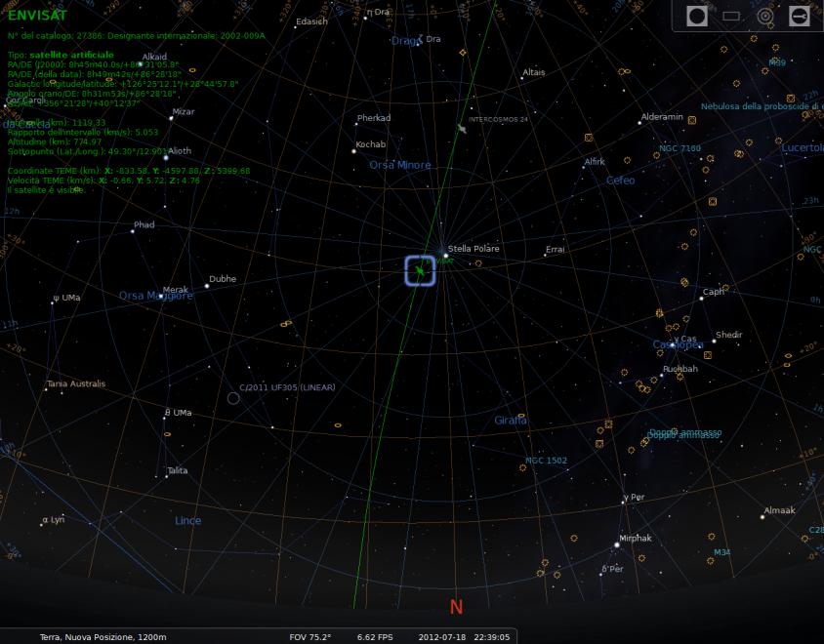The height and width of the screenshot is (644, 824).
Task: Select the NGC 7160 cluster label
Action: click(x=680, y=148)
